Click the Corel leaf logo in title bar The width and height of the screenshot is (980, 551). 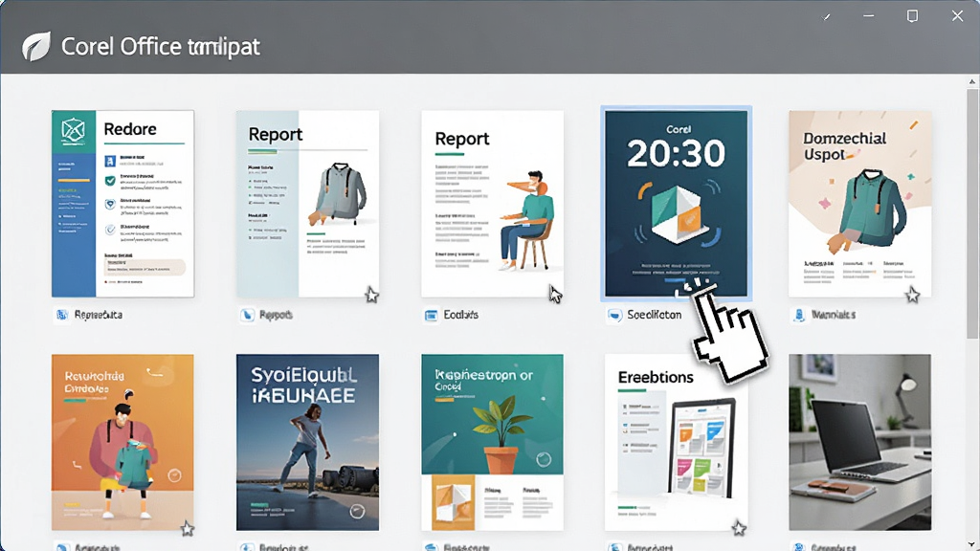coord(36,47)
